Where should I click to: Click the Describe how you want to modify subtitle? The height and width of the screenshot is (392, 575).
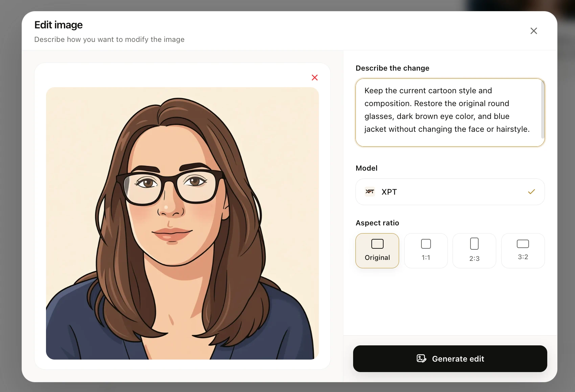(109, 40)
